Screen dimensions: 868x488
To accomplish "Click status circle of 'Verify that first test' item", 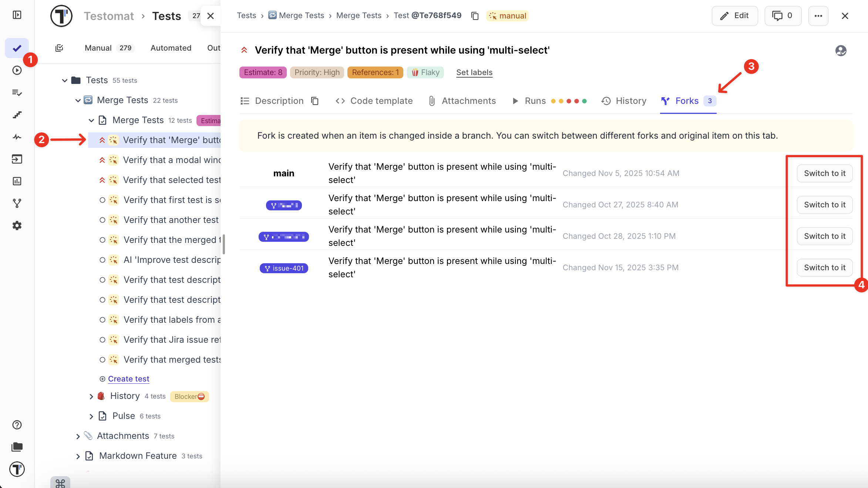I will coord(102,200).
